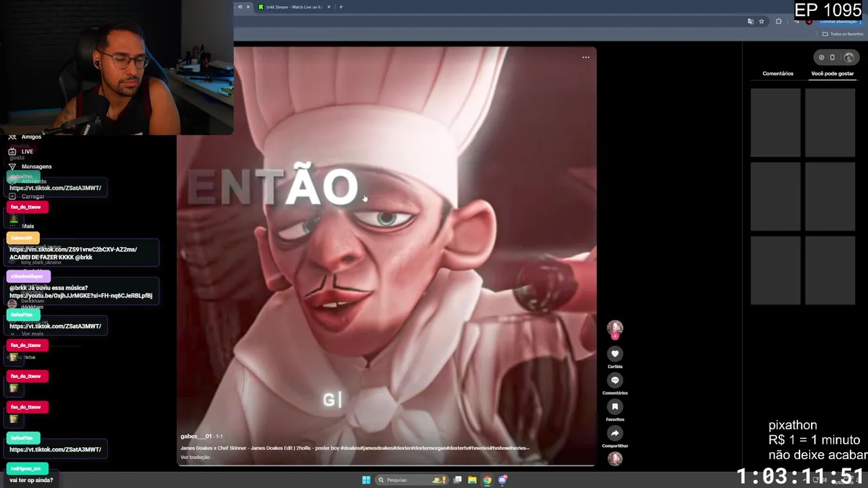This screenshot has height=488, width=868.
Task: Click the Chrome icon in the taskbar
Action: [x=487, y=480]
